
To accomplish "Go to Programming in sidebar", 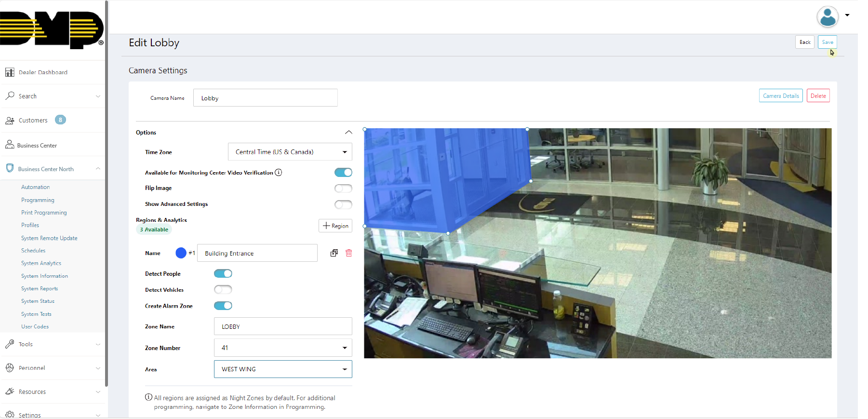I will pos(38,200).
